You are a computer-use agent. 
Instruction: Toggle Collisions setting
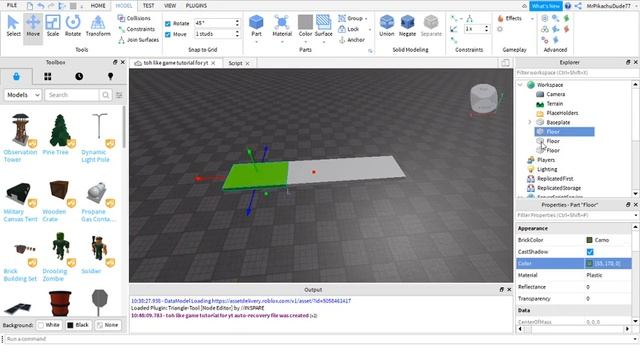pos(134,18)
